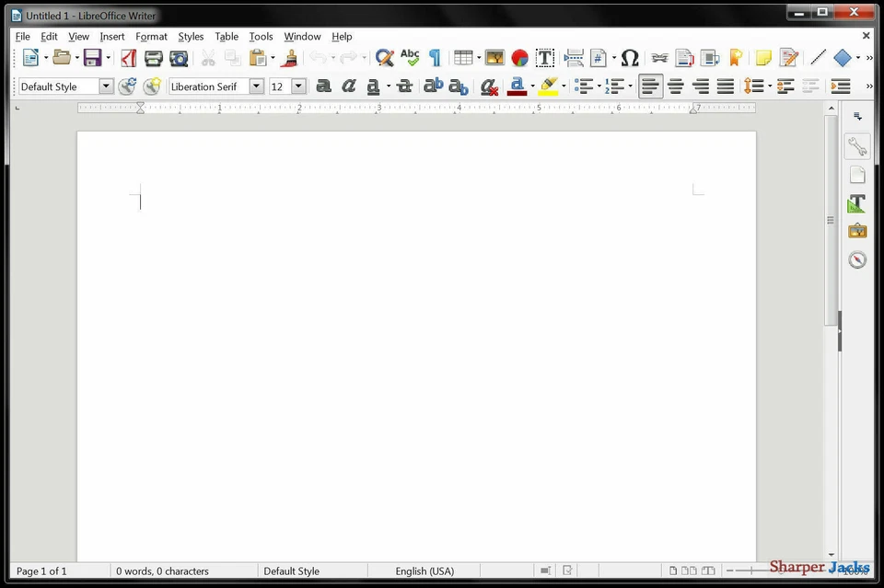Open the font size dropdown
This screenshot has height=588, width=884.
(297, 86)
